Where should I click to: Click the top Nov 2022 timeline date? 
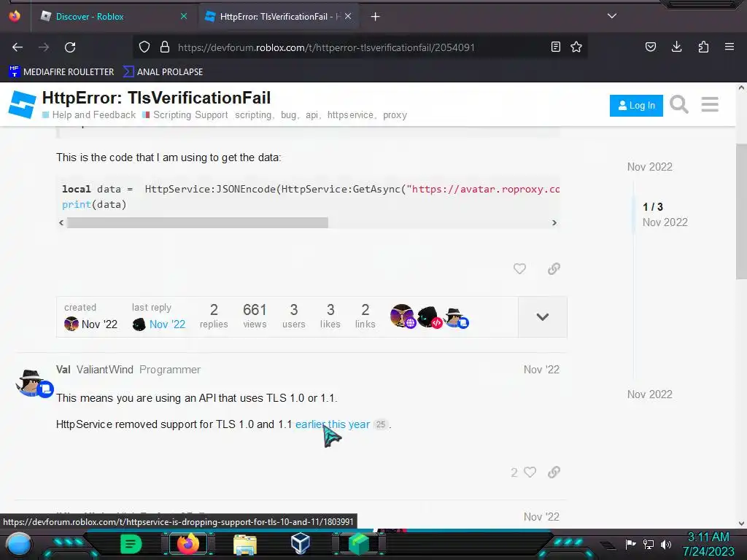[x=650, y=167]
